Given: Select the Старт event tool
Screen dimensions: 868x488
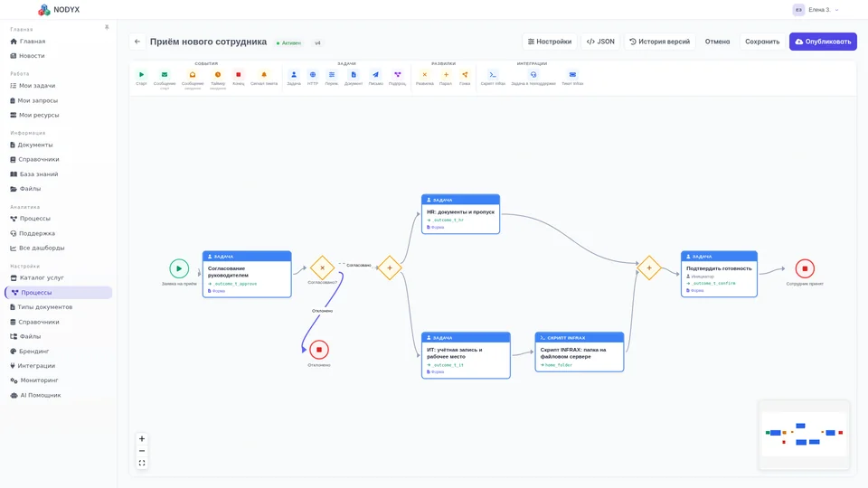Looking at the screenshot, I should click(141, 78).
